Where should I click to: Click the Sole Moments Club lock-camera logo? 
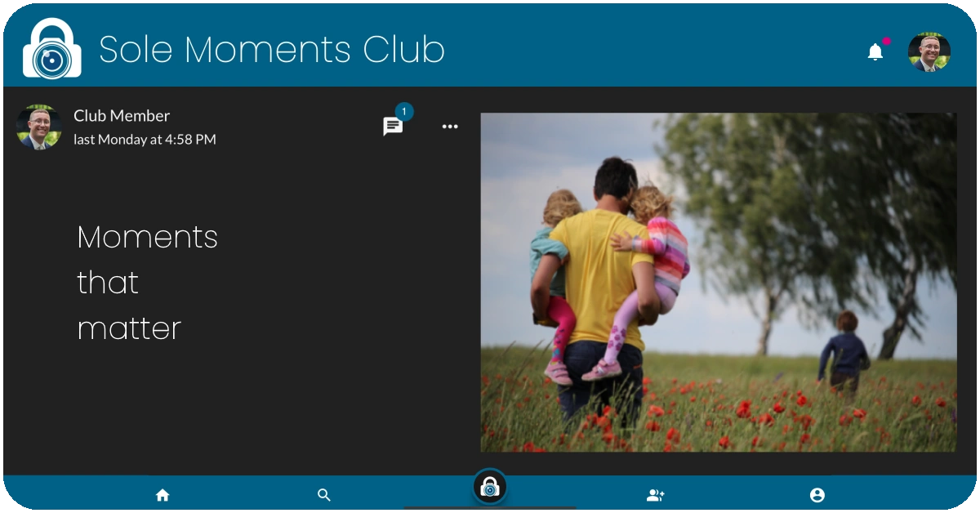tap(52, 48)
